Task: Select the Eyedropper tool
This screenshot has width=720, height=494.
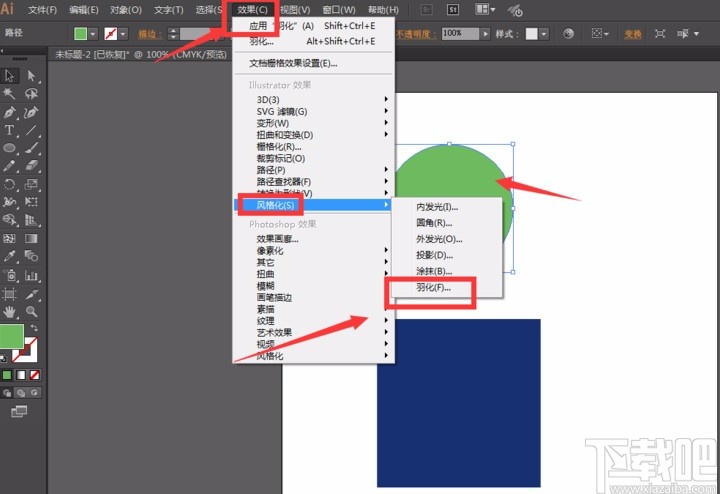Action: [x=9, y=256]
